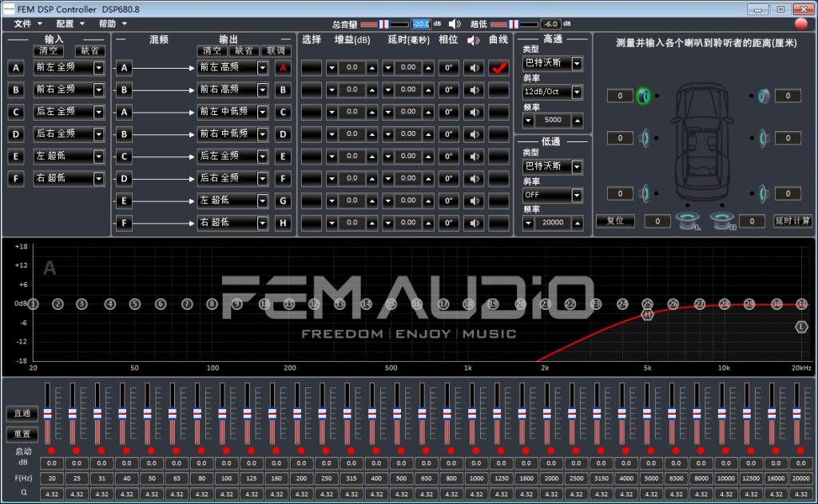The height and width of the screenshot is (504, 818).
Task: Open output A type dropdown 前左高频
Action: click(x=232, y=68)
